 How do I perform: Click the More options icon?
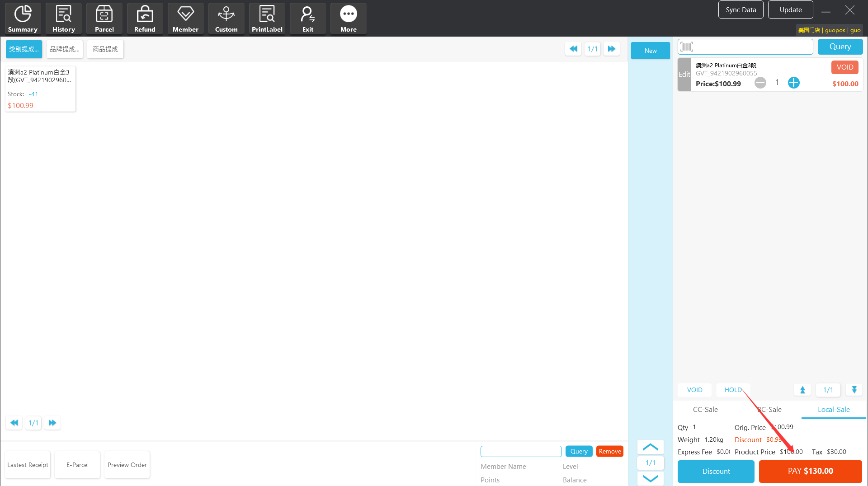pos(348,19)
